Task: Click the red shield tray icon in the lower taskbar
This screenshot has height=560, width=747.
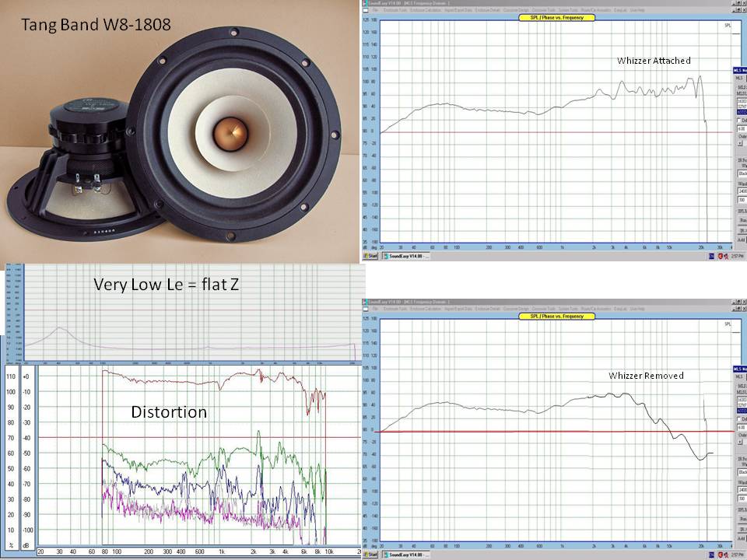Action: tap(721, 555)
